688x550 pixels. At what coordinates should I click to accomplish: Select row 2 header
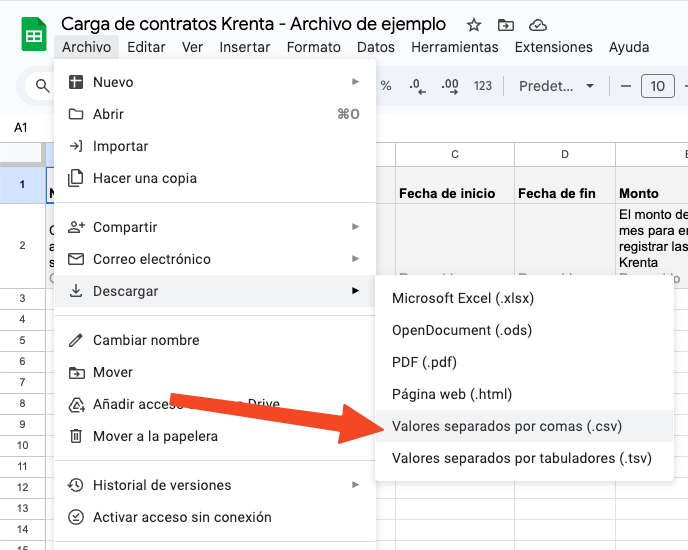[x=22, y=245]
